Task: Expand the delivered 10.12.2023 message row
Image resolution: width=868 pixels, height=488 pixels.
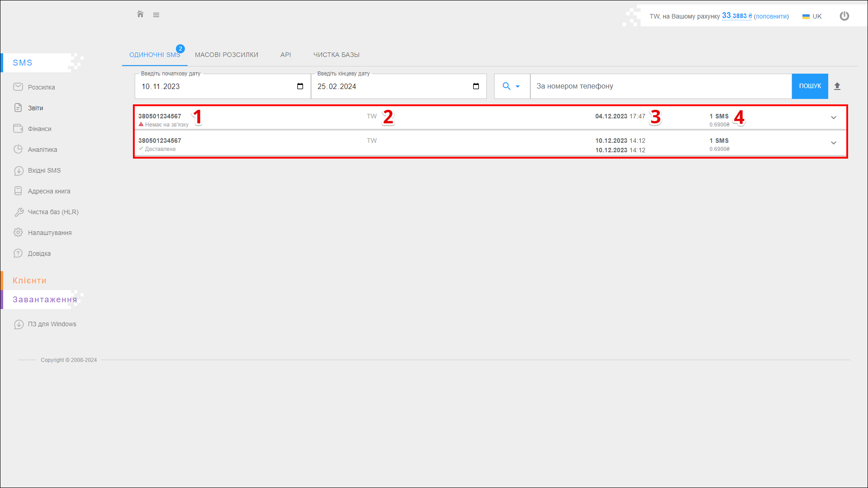Action: tap(833, 143)
